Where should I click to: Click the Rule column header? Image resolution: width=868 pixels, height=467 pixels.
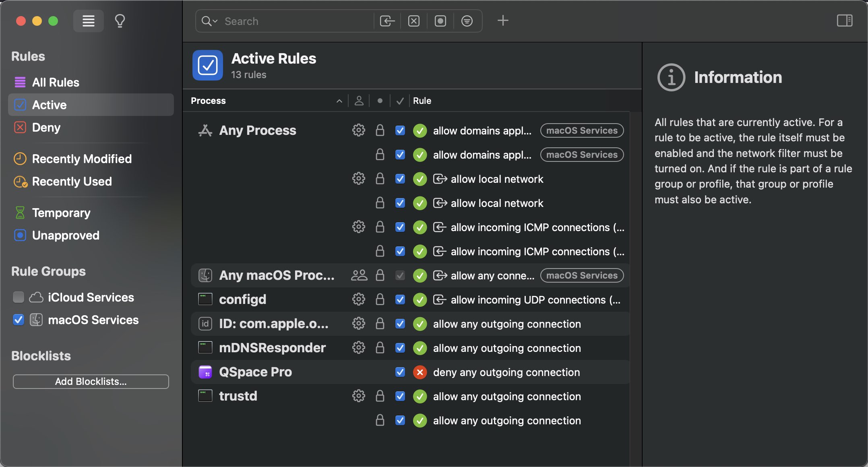[x=422, y=101]
